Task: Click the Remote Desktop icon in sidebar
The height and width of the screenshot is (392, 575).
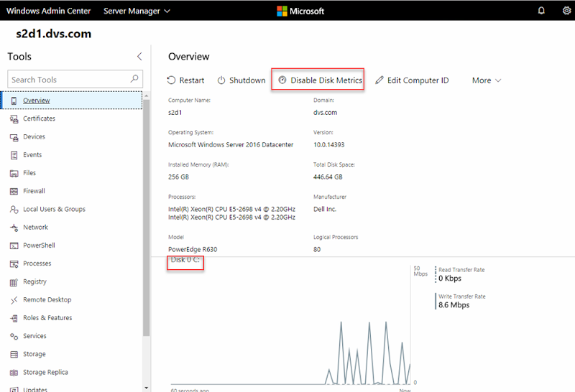Action: [14, 300]
